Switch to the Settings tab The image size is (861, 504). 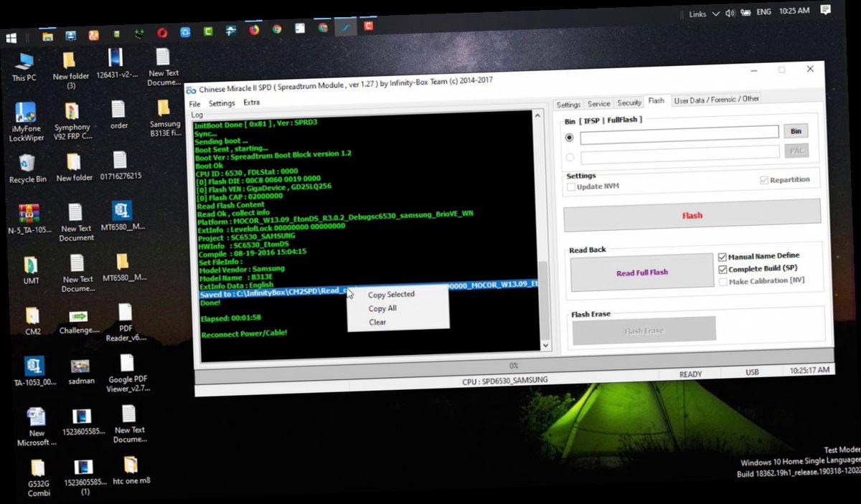tap(568, 105)
